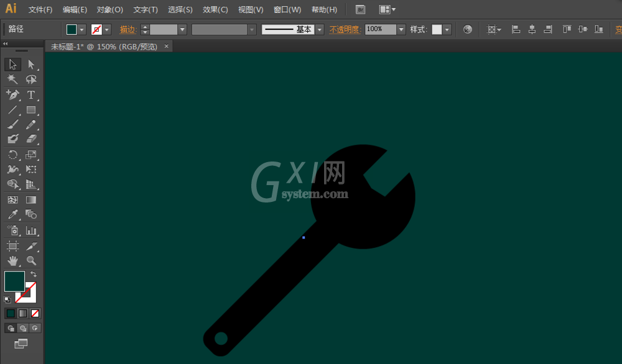Activate the Column Graph tool
Viewport: 622px width, 364px height.
pyautogui.click(x=31, y=230)
